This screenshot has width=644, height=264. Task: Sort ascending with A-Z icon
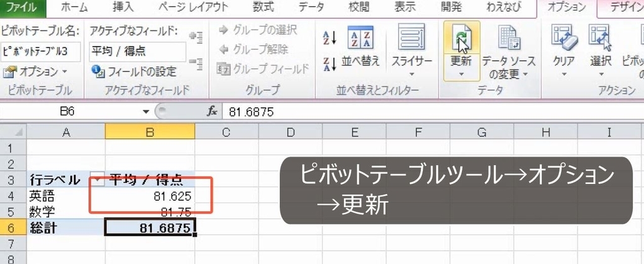pos(330,38)
